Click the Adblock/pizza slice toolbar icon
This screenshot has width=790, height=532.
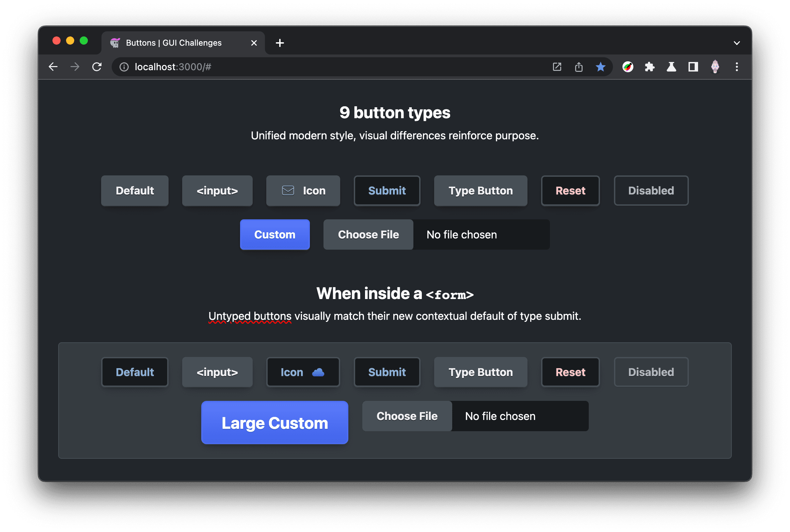click(628, 66)
